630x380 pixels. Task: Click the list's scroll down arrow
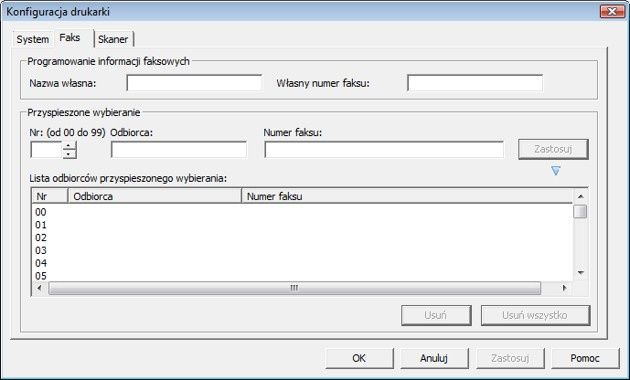[580, 273]
